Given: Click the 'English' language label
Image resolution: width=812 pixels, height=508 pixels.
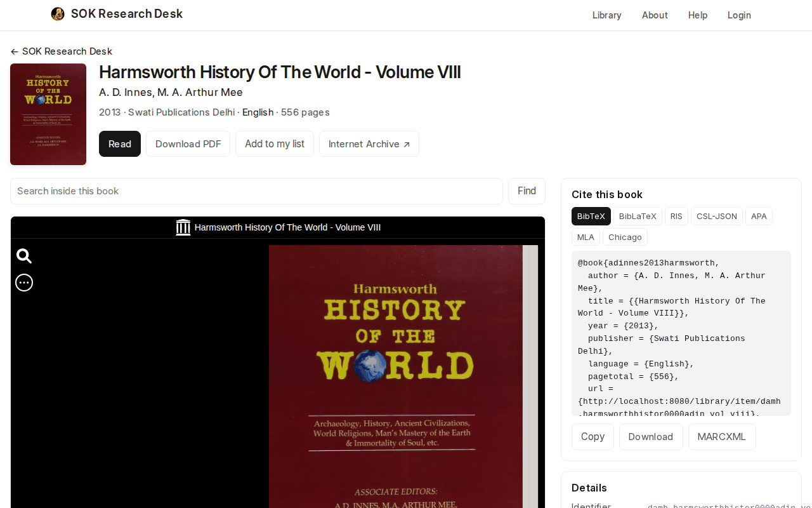Looking at the screenshot, I should 258,112.
